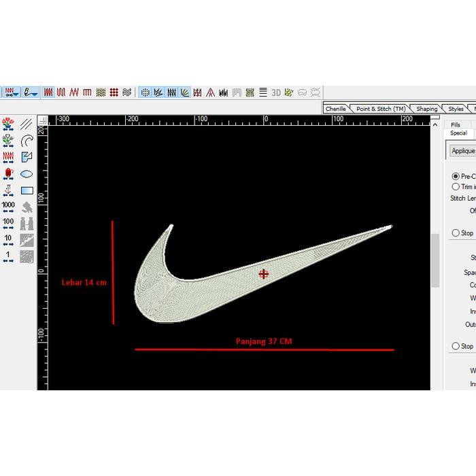Travel 10 stitches button
Image resolution: width=476 pixels, height=476 pixels.
pos(8,240)
